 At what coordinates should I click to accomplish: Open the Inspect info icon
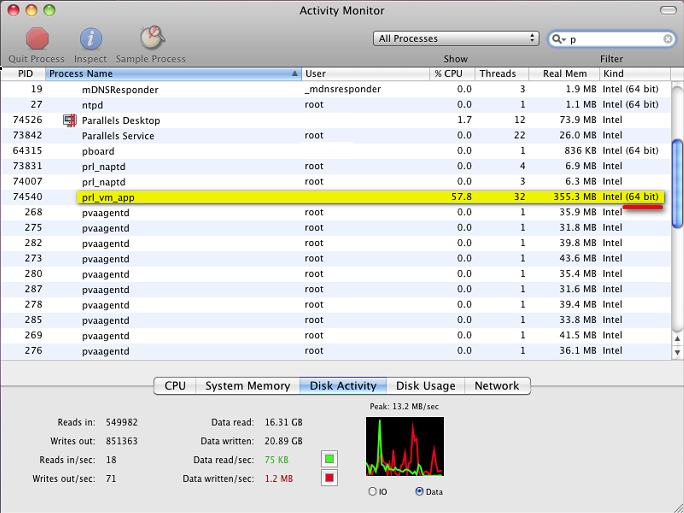[x=91, y=39]
